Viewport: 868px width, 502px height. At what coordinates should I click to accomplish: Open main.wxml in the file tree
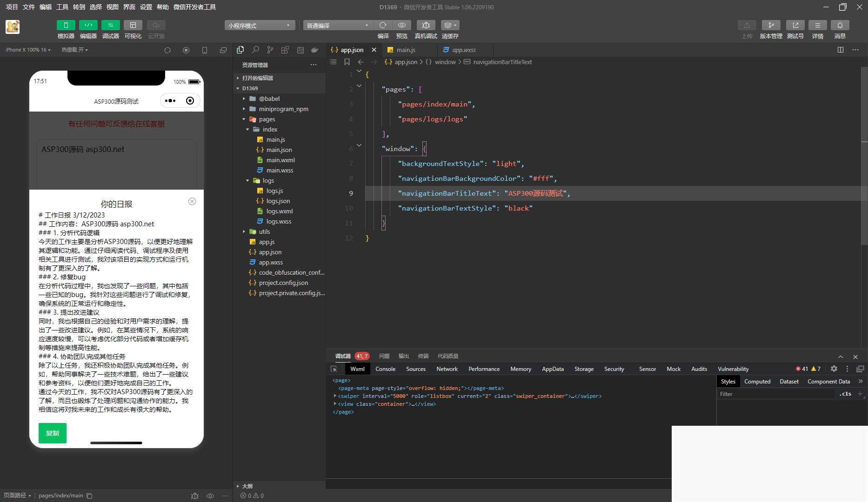click(280, 160)
